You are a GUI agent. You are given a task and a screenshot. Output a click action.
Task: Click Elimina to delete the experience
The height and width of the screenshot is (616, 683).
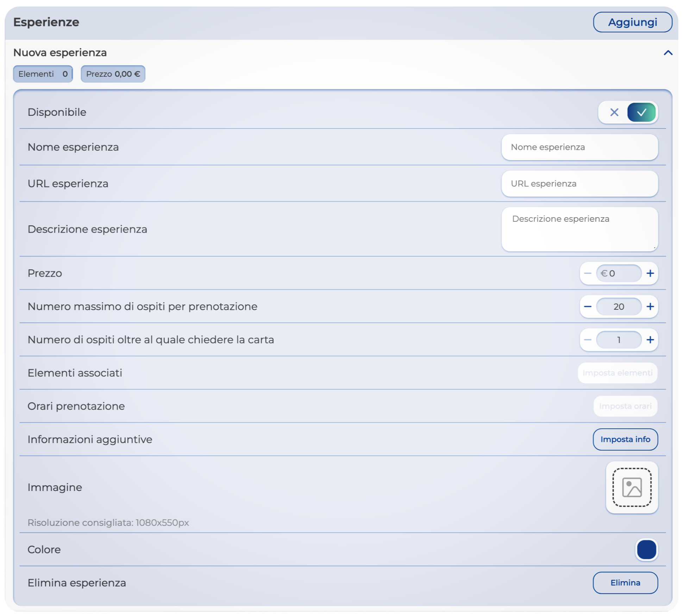[625, 583]
